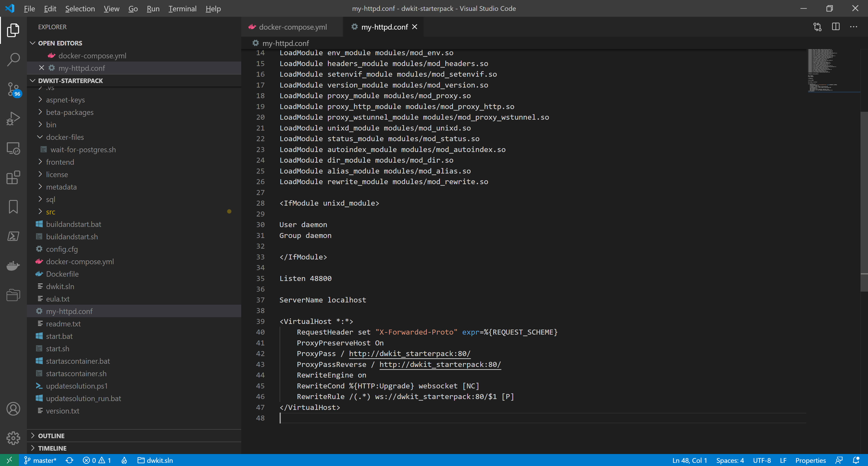Open the Explorer view in activity bar
Screen dimensions: 868x466
coord(13,30)
